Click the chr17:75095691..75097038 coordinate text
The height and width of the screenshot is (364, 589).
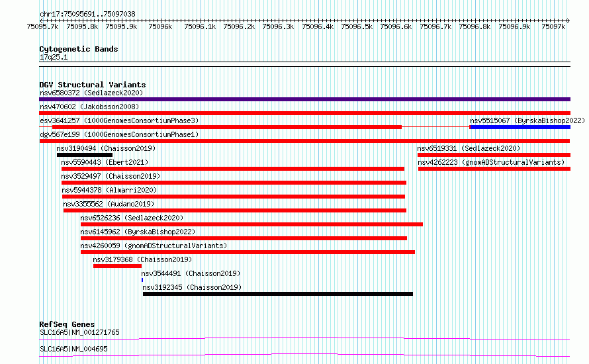87,14
